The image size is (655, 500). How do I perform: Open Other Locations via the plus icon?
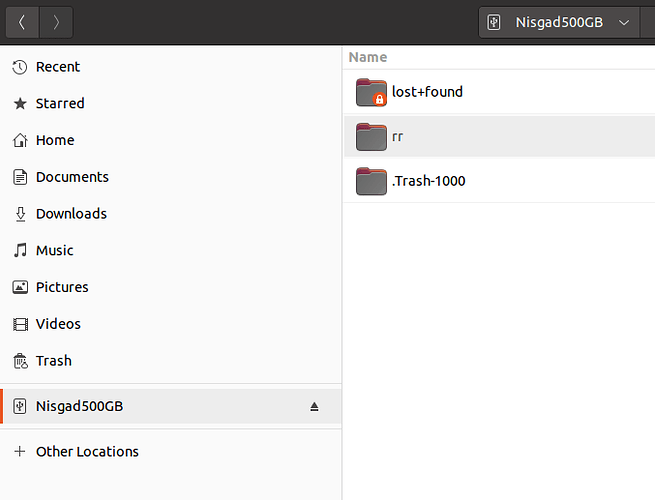coord(20,451)
